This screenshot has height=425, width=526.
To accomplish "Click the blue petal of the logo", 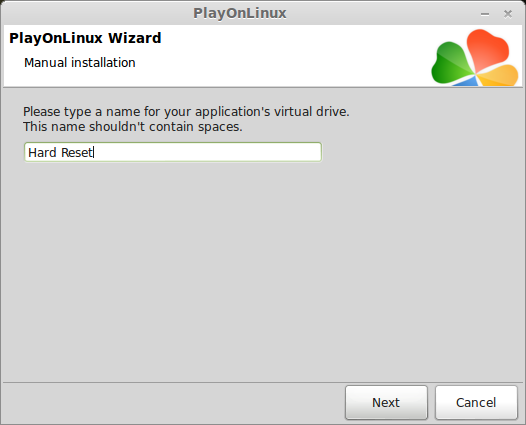I will coord(466,81).
